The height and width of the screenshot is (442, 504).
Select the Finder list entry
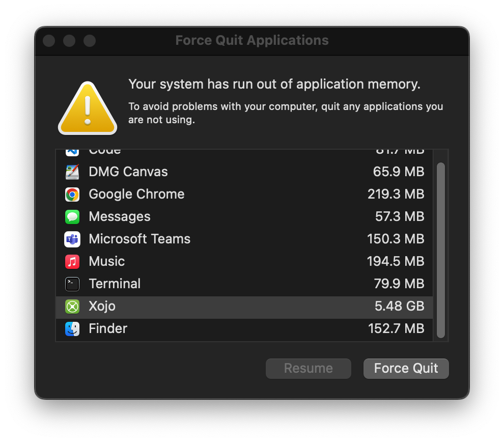pos(244,329)
